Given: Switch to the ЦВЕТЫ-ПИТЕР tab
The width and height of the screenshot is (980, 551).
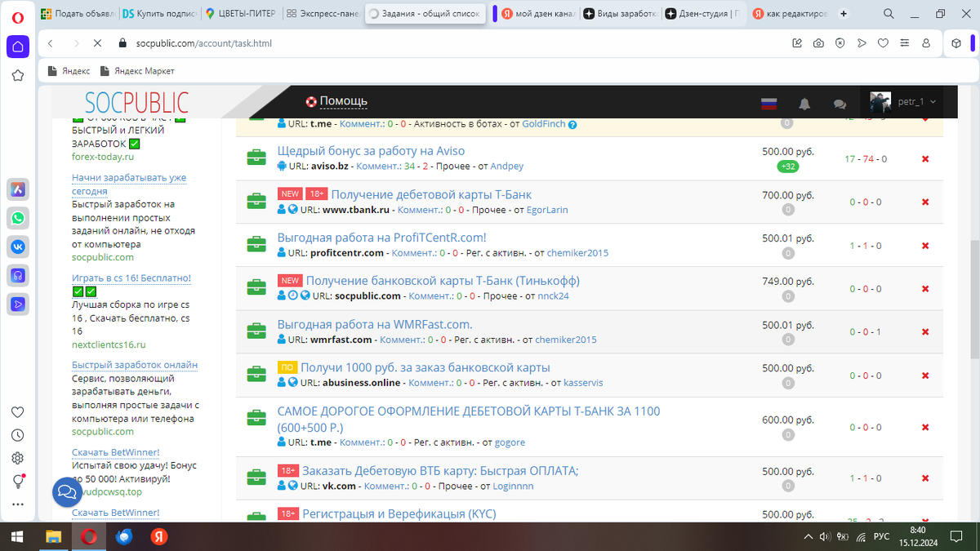Looking at the screenshot, I should (242, 14).
